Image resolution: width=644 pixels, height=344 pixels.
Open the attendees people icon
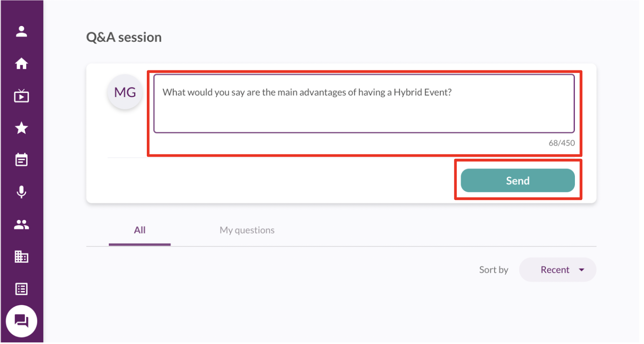tap(21, 225)
